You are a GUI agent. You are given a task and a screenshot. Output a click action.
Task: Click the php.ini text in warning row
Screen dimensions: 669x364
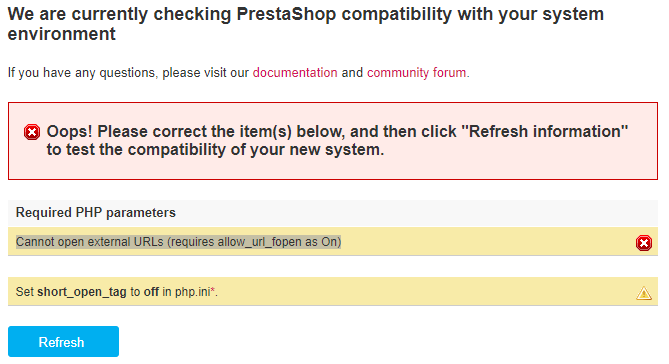(x=192, y=292)
